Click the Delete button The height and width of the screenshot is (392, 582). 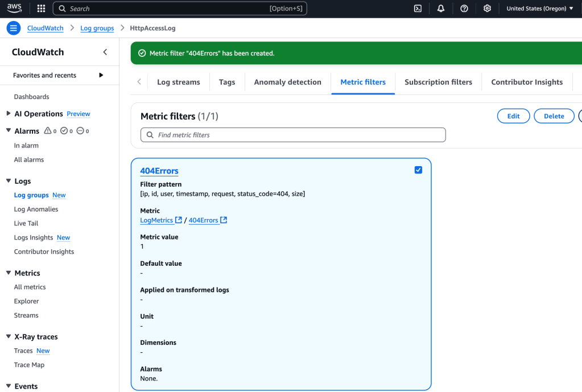[x=554, y=116]
